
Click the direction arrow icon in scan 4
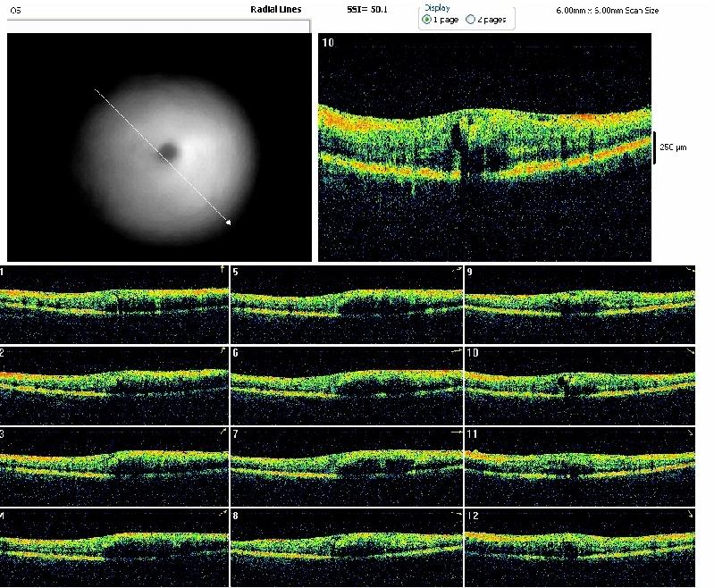coord(221,514)
